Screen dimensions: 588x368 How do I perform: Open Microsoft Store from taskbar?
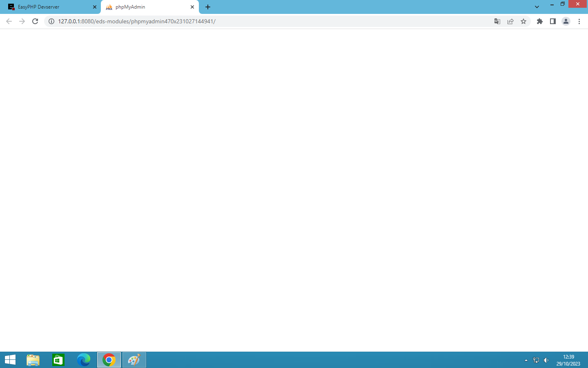58,360
